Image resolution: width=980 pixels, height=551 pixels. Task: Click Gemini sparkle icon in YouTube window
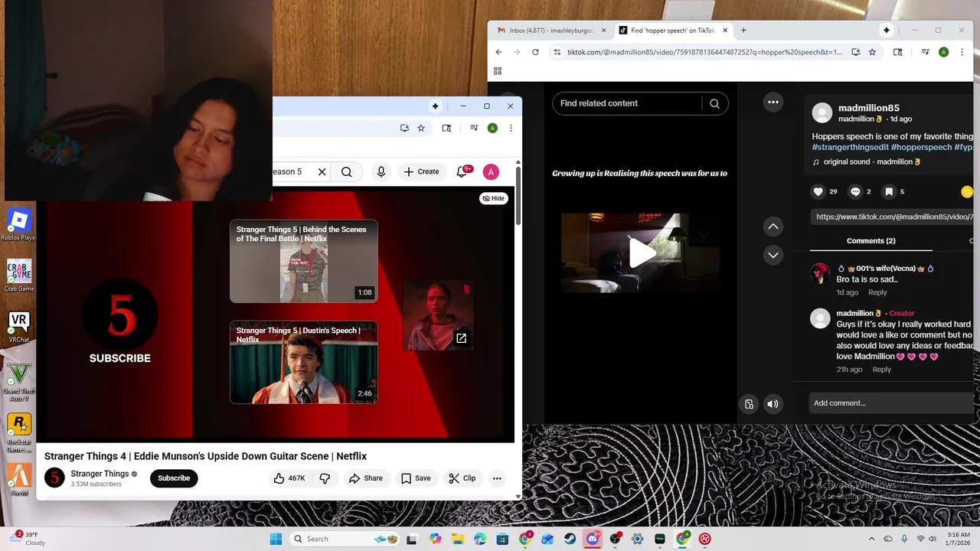point(436,106)
